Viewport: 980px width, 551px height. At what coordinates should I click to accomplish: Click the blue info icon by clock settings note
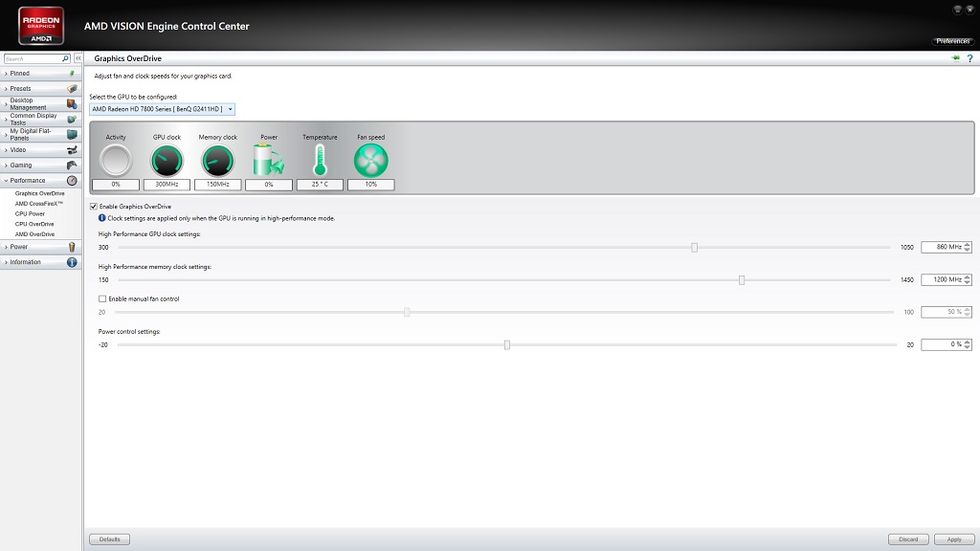[x=101, y=218]
